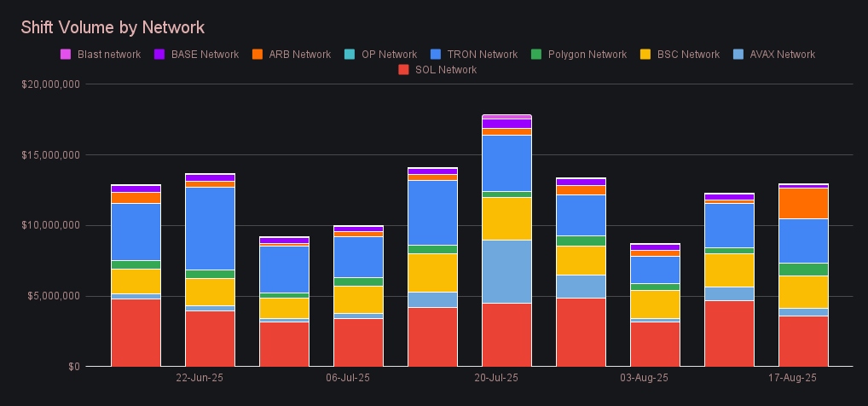
Task: Click the Blast network legend color square
Action: point(65,55)
